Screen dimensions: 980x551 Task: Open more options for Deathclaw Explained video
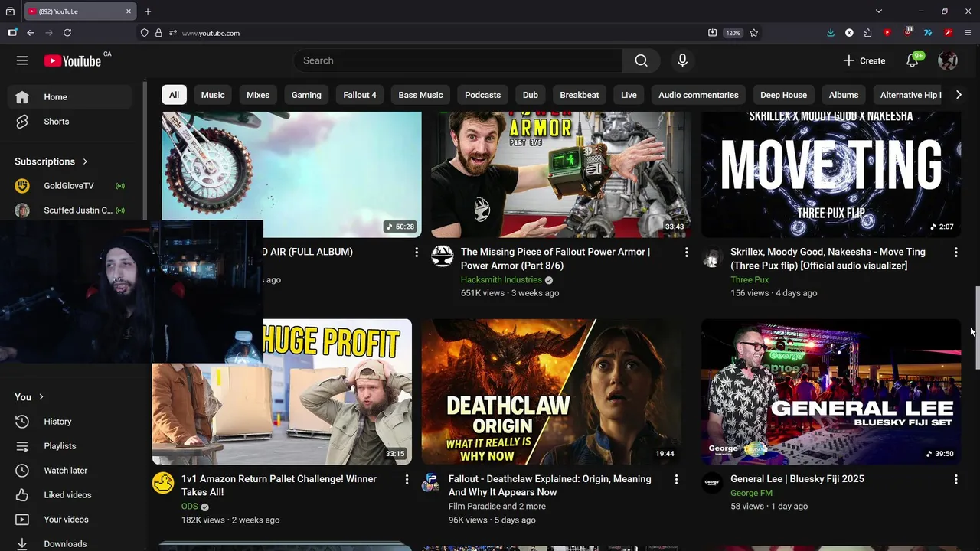676,479
